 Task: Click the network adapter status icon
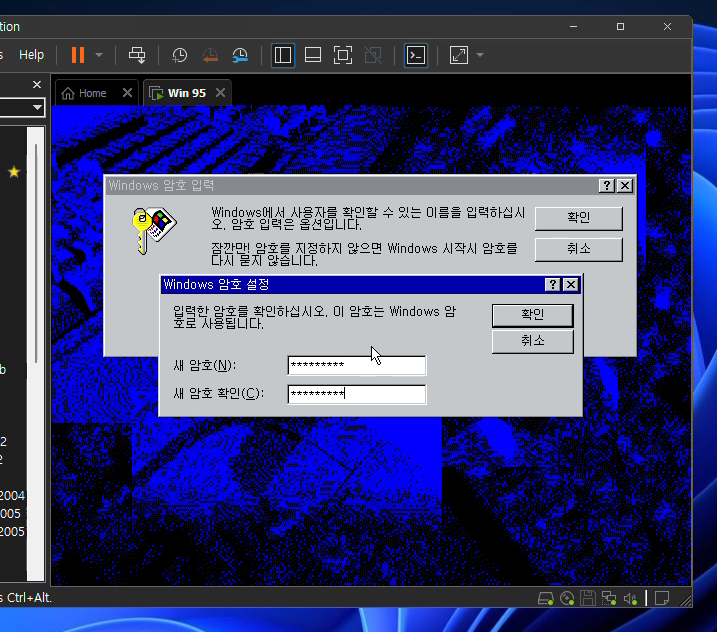pyautogui.click(x=609, y=598)
